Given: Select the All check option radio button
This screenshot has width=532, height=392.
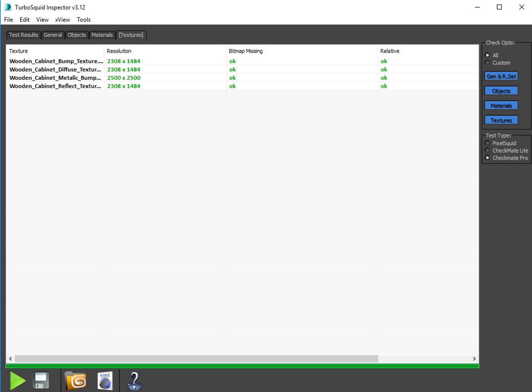Looking at the screenshot, I should pyautogui.click(x=487, y=55).
